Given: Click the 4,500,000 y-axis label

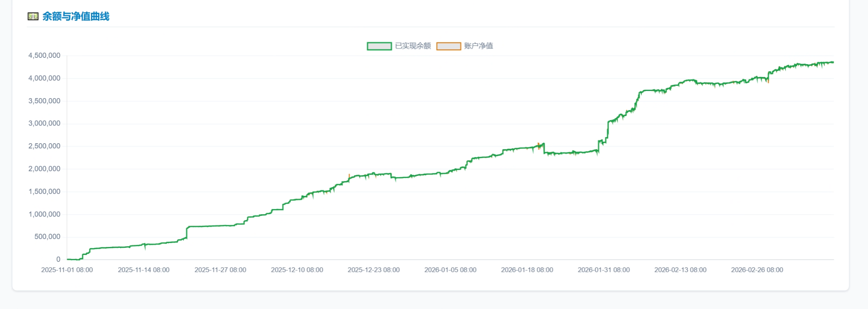Looking at the screenshot, I should [45, 56].
